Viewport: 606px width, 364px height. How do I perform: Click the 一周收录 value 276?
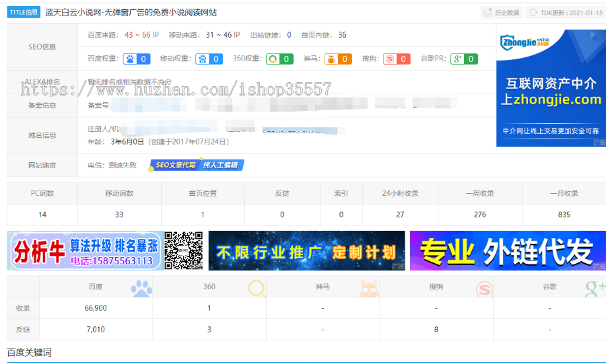[480, 215]
